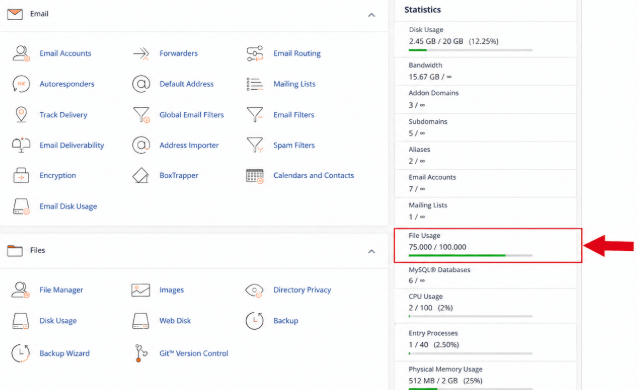Click the Backup Wizard icon
This screenshot has width=638, height=390.
pos(20,353)
